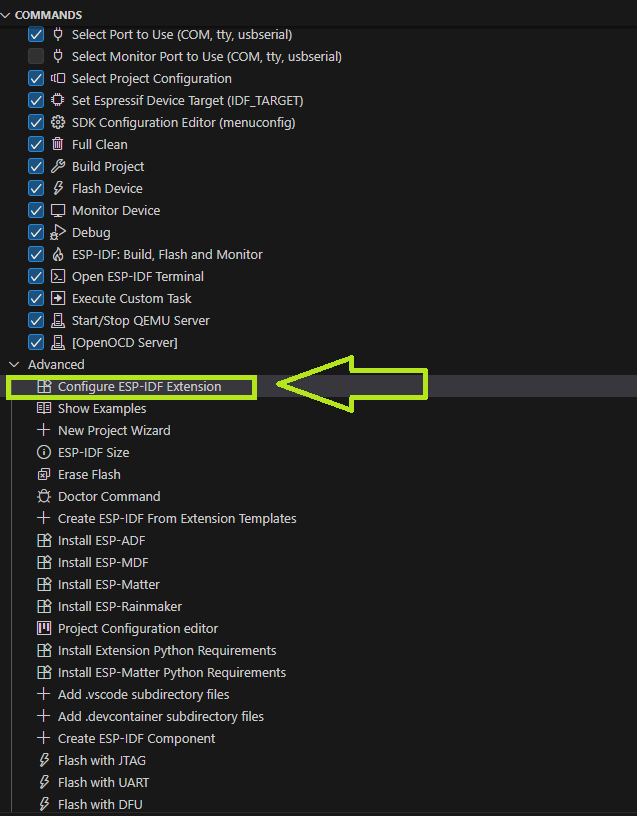The image size is (637, 816).
Task: Toggle Start/Stop QEMU Server checkbox
Action: (36, 321)
